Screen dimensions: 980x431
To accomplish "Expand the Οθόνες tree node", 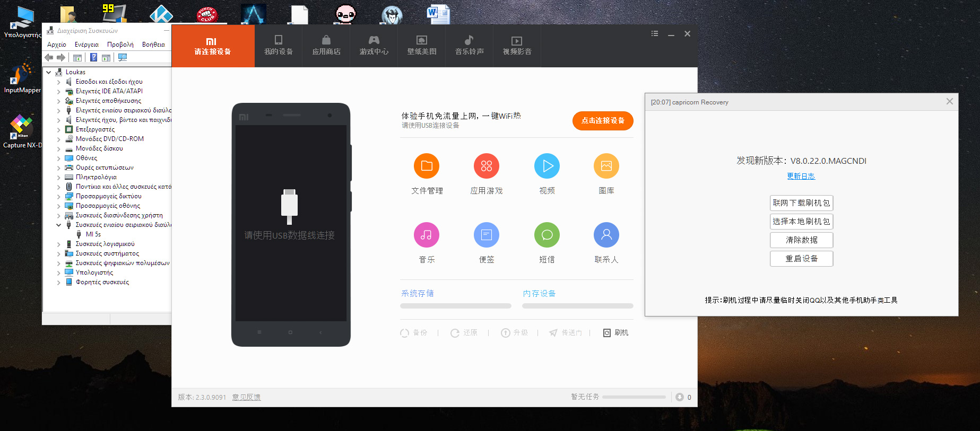I will coord(58,158).
